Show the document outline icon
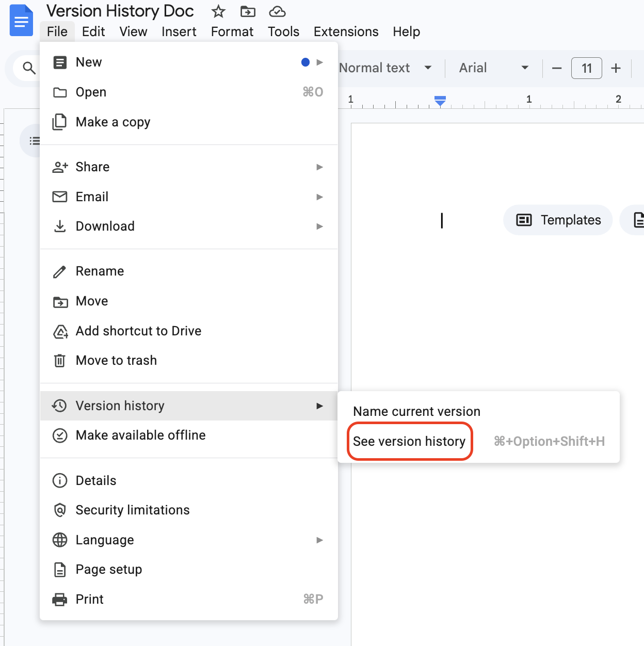Image resolution: width=644 pixels, height=646 pixels. 35,140
